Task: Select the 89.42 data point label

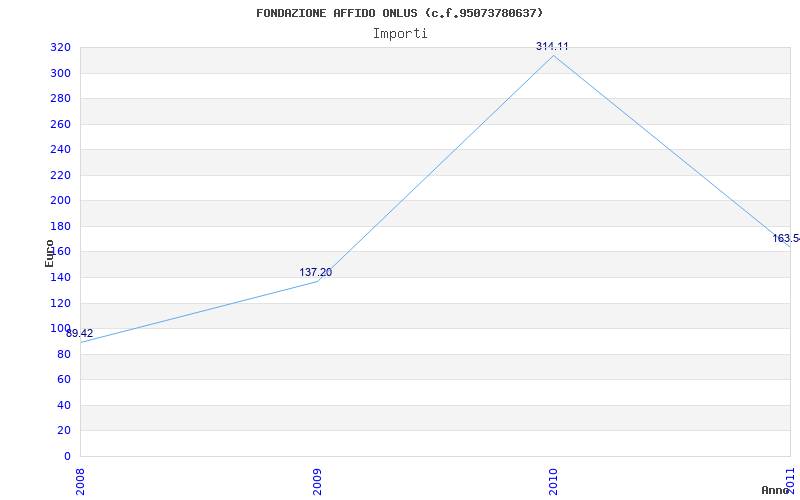Action: click(x=80, y=334)
